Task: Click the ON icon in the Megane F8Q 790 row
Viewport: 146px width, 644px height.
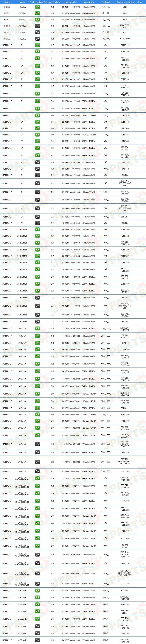Action: click(x=37, y=633)
